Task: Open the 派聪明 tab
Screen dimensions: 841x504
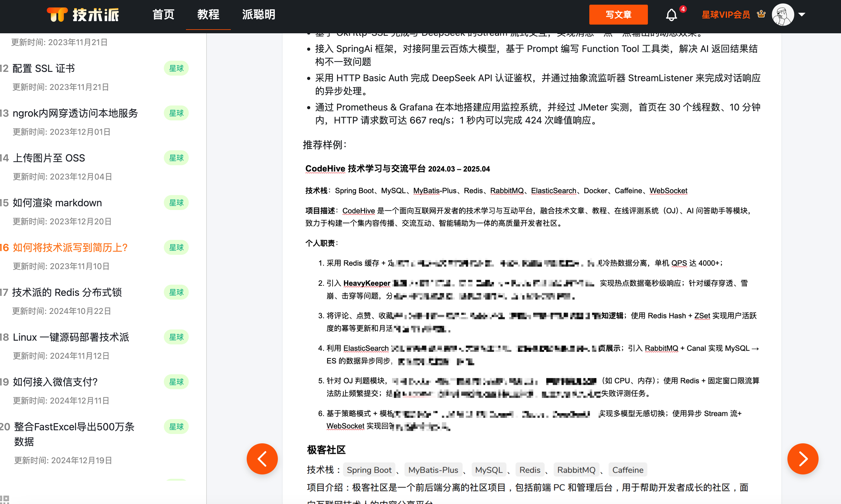Action: click(x=259, y=14)
